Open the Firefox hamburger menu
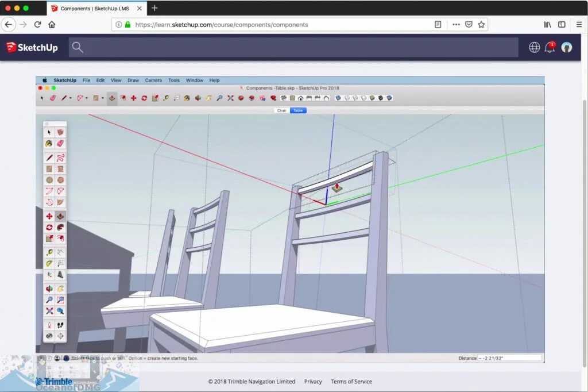 579,24
